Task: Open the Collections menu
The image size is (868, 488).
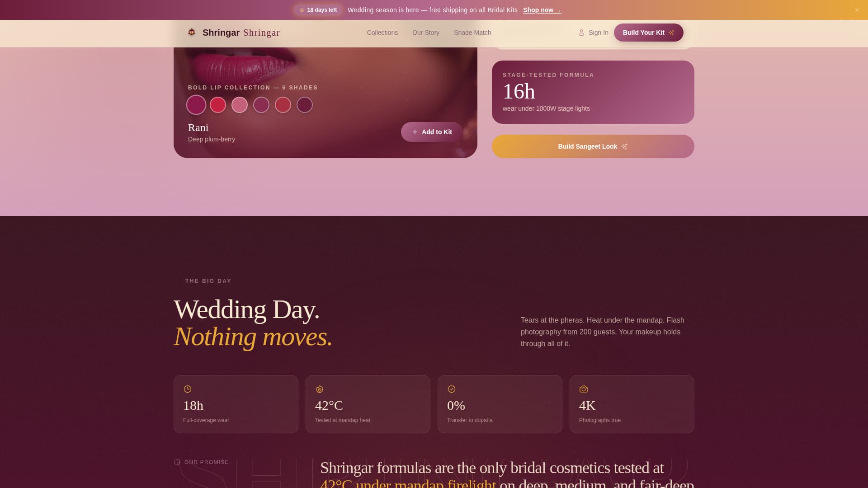Action: pyautogui.click(x=382, y=33)
